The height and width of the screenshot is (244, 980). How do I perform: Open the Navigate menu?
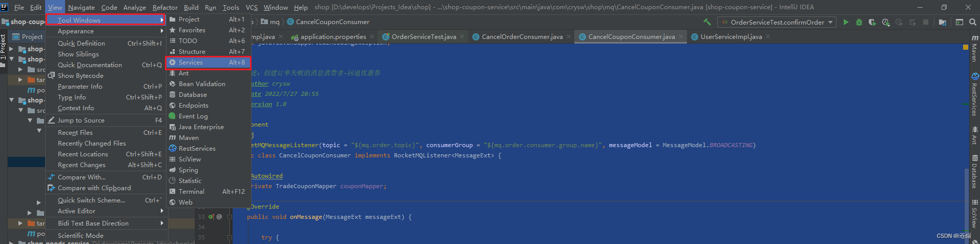click(81, 7)
